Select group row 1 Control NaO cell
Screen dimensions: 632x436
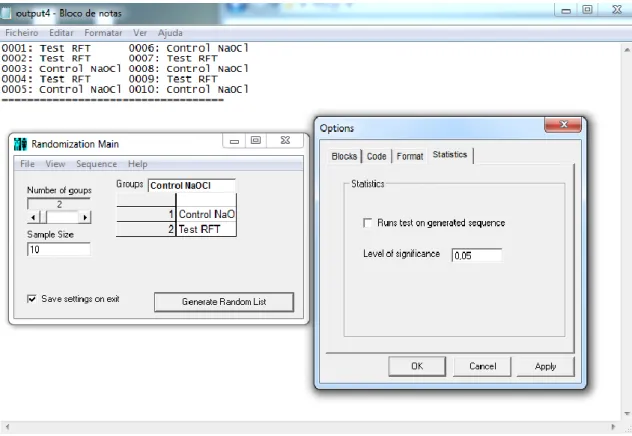[206, 214]
